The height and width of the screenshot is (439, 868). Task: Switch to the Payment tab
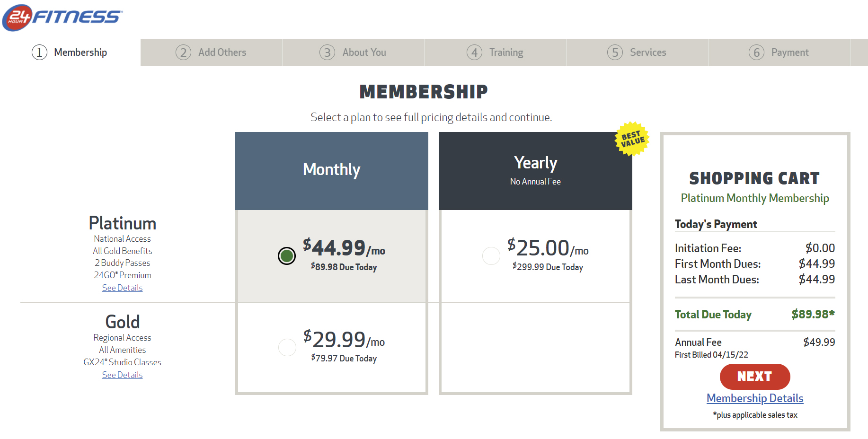pyautogui.click(x=779, y=53)
